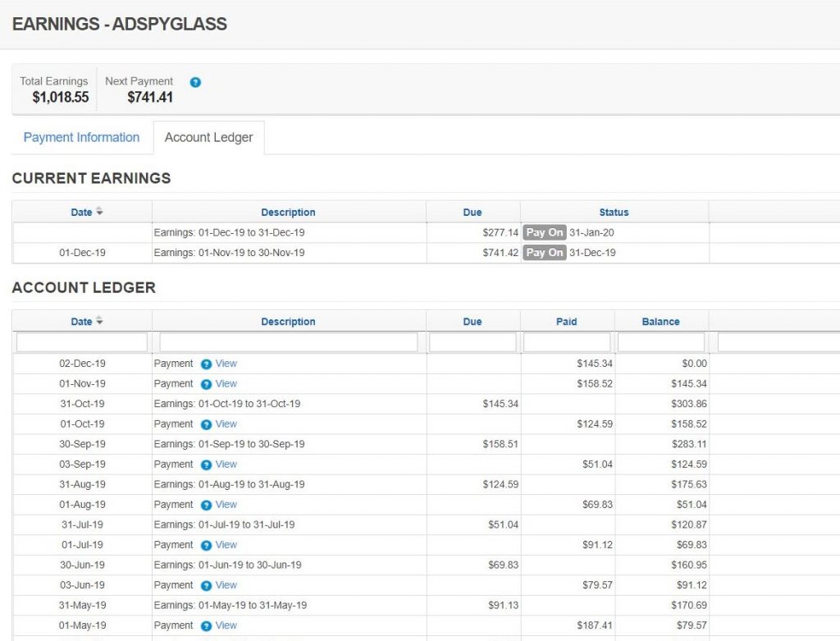Select paid amount $51.04 on 03-Sep-19
840x641 pixels.
(x=597, y=465)
